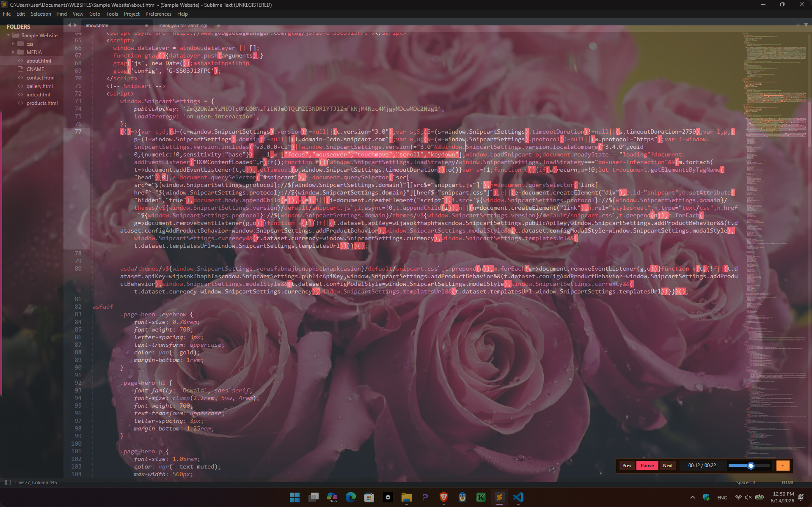Change syntax via HTML status label

[x=787, y=482]
